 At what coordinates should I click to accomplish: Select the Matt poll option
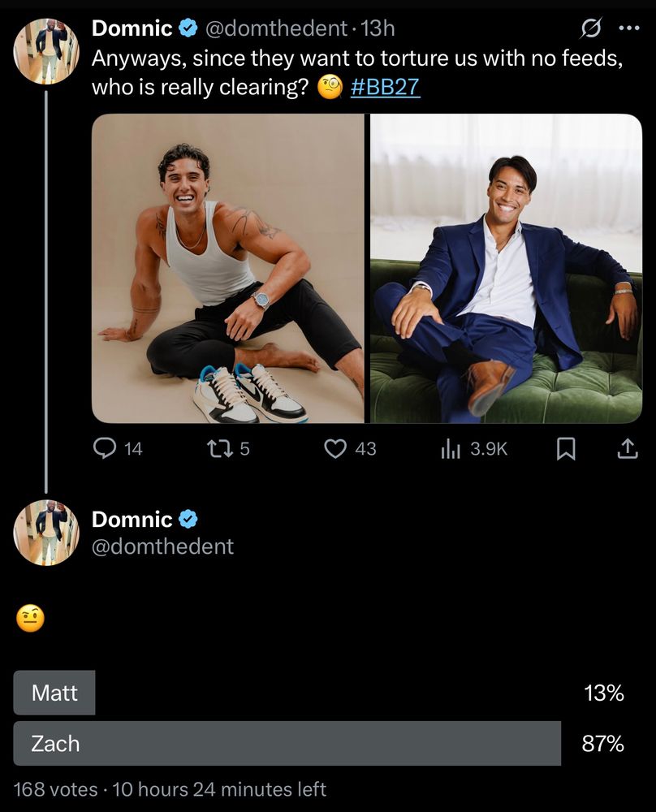[x=54, y=693]
